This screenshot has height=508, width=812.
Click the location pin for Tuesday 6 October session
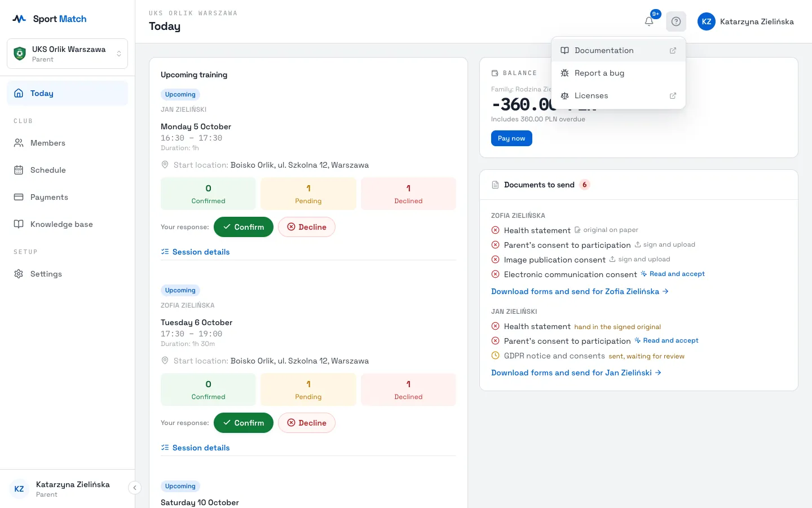click(165, 361)
